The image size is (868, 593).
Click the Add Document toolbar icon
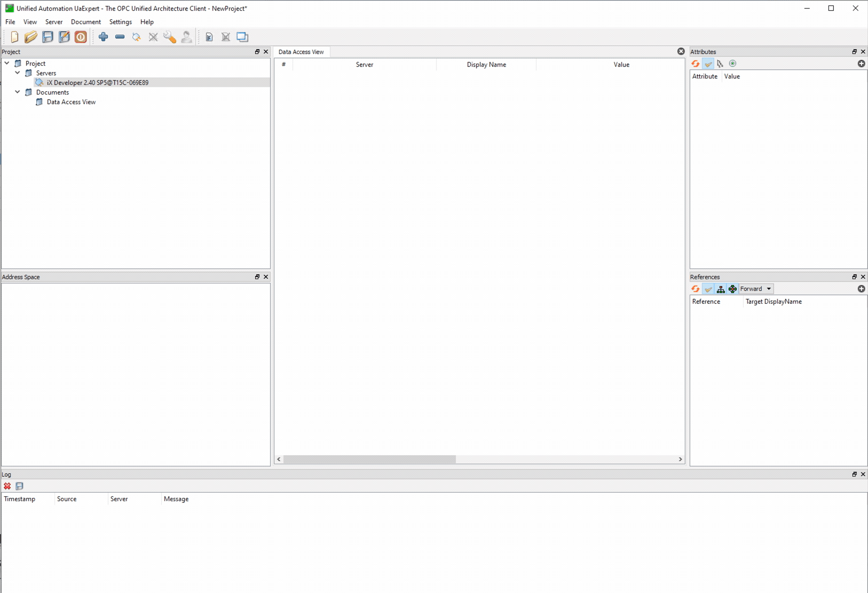(x=209, y=36)
